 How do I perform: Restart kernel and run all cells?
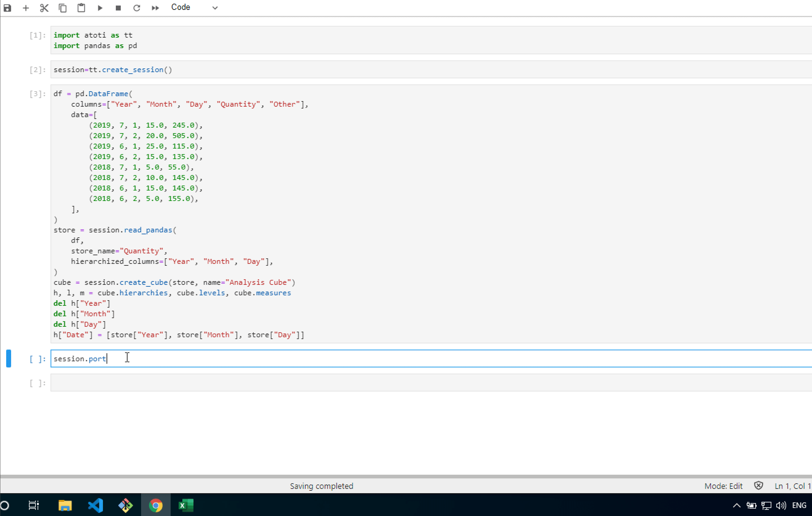point(155,8)
